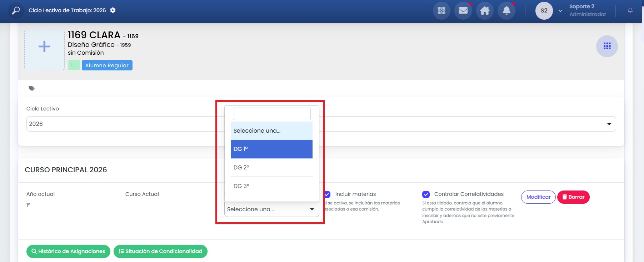The height and width of the screenshot is (262, 644).
Task: Click the red Borrar button
Action: 573,197
